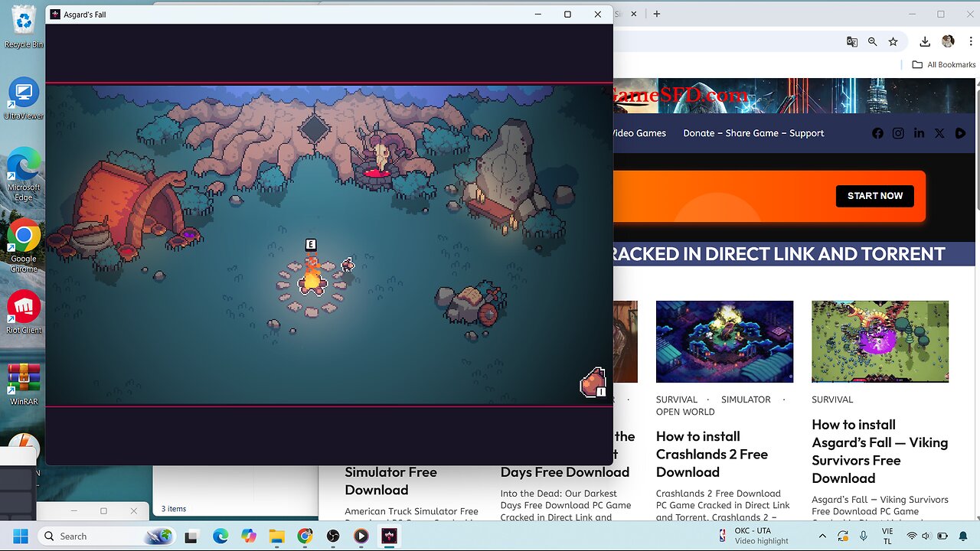
Task: Open the OKC - UTA video highlight widget
Action: pos(752,536)
